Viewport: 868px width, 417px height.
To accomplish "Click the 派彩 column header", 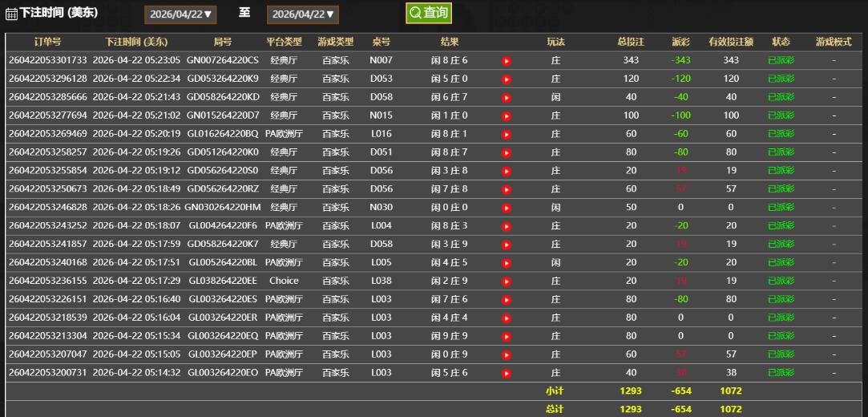I will click(x=680, y=42).
